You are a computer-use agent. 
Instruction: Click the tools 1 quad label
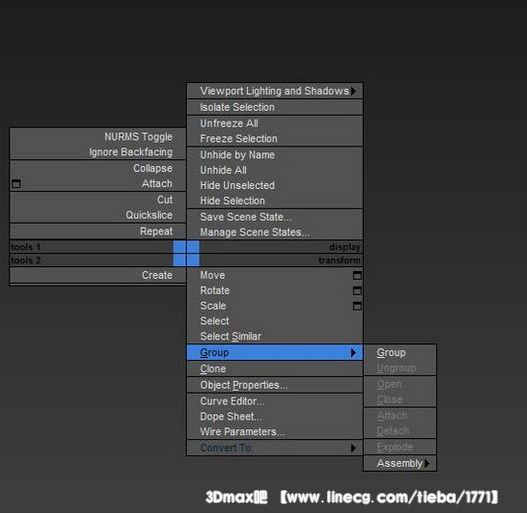click(x=26, y=247)
